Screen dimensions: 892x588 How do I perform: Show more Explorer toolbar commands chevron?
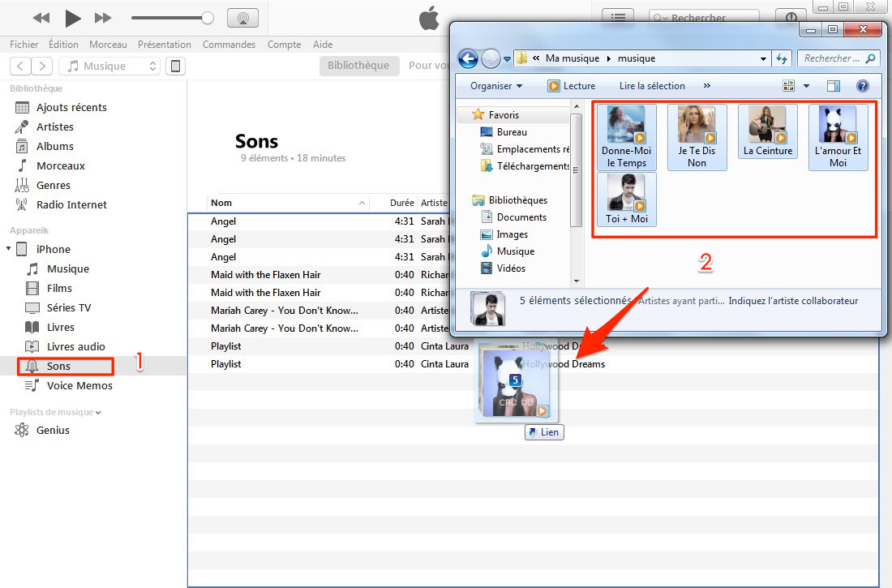click(706, 86)
